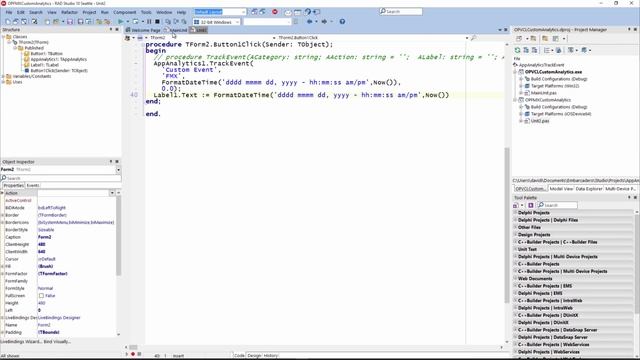Screen dimensions: 640x360
Task: Expand the Uses node in Structure tree
Action: pos(3,82)
